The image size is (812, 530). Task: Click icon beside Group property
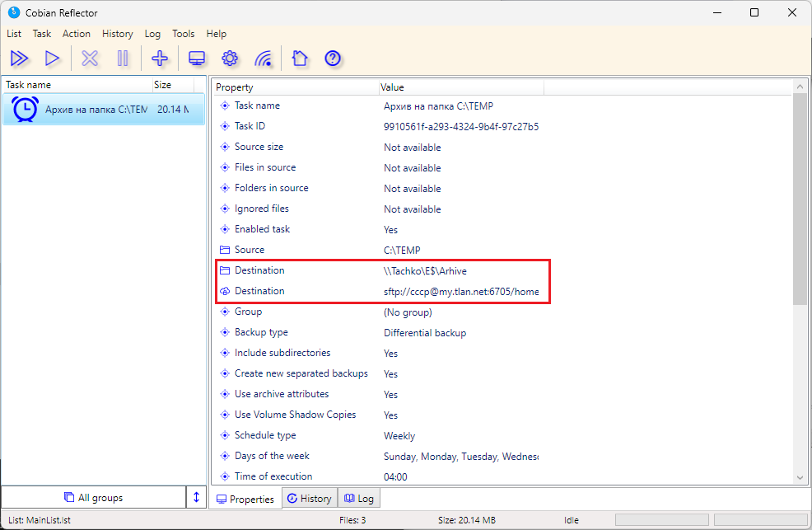pos(225,312)
